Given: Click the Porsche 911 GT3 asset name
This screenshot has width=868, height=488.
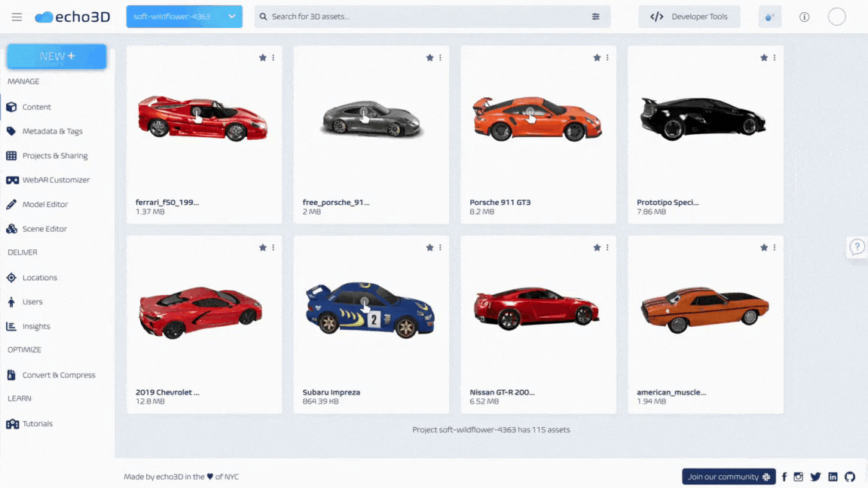Looking at the screenshot, I should pos(500,202).
